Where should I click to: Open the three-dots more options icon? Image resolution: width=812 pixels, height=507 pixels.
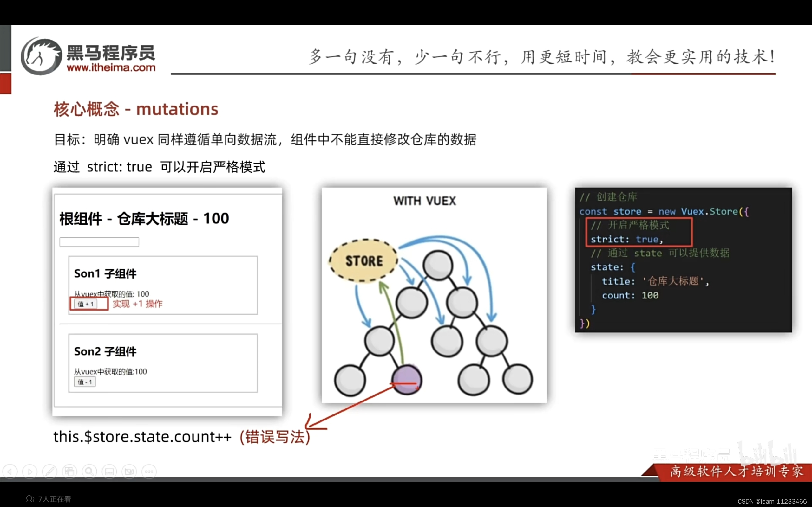(149, 472)
